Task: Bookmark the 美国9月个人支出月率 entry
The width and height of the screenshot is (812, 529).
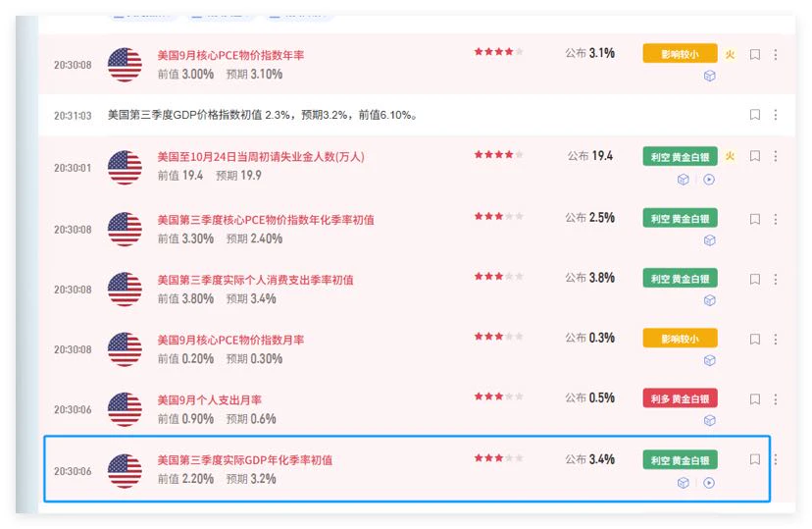Action: [755, 399]
